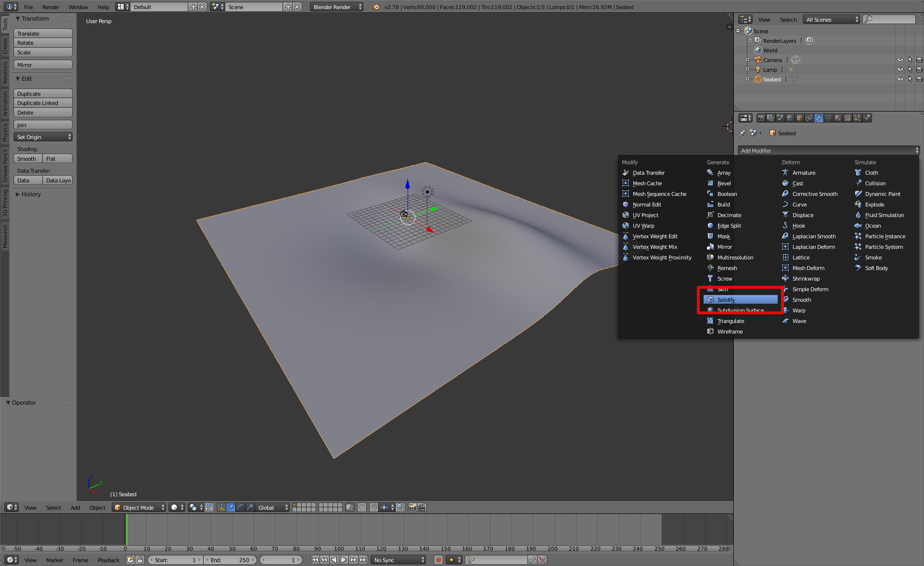This screenshot has height=566, width=924.
Task: Open the Material properties tab sphere icon
Action: click(838, 118)
